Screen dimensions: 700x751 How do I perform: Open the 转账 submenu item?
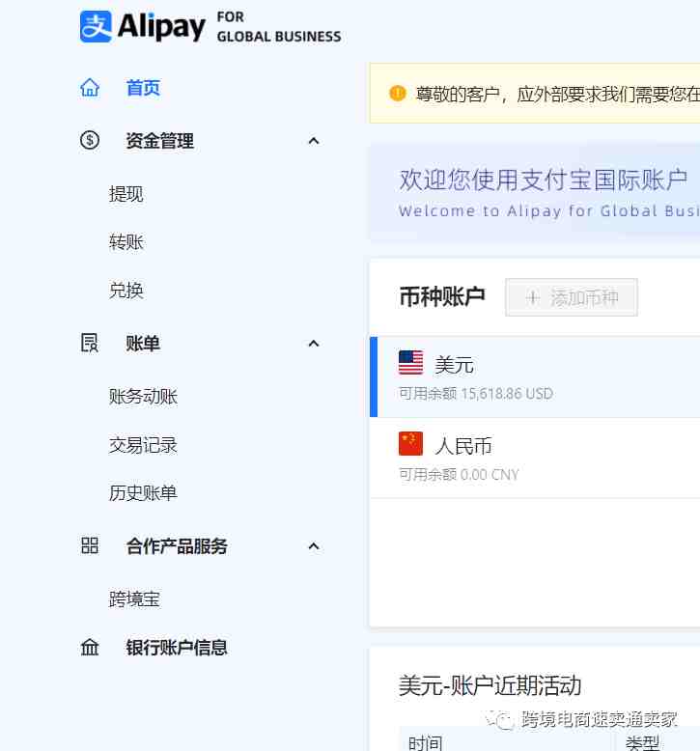(x=126, y=242)
